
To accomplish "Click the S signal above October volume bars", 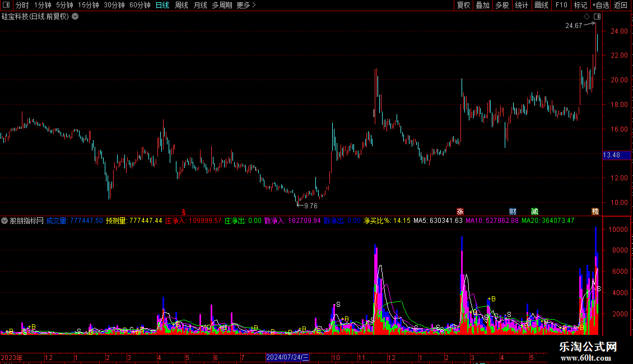I will pyautogui.click(x=338, y=304).
